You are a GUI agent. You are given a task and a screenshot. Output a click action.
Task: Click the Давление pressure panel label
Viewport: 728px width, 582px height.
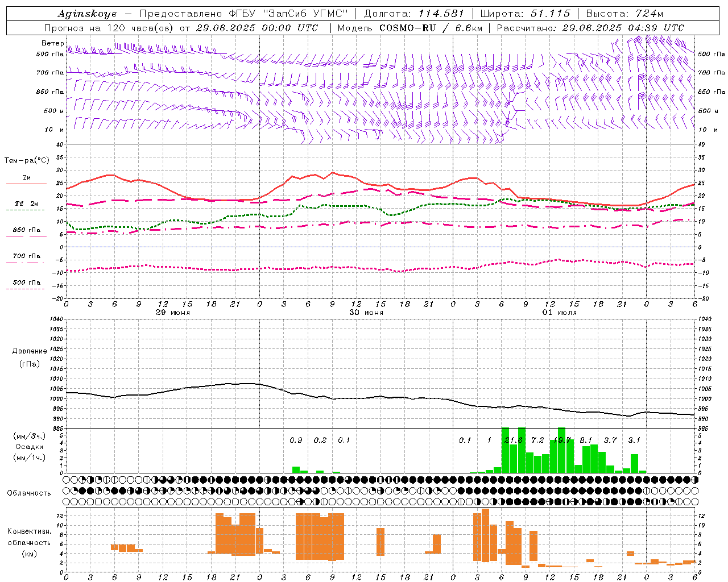30,351
